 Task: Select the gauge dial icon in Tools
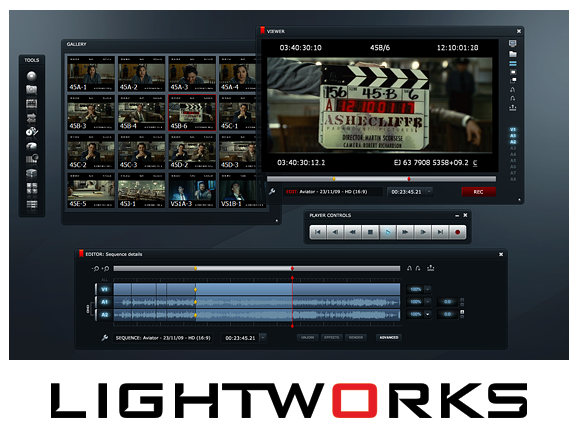pyautogui.click(x=32, y=145)
